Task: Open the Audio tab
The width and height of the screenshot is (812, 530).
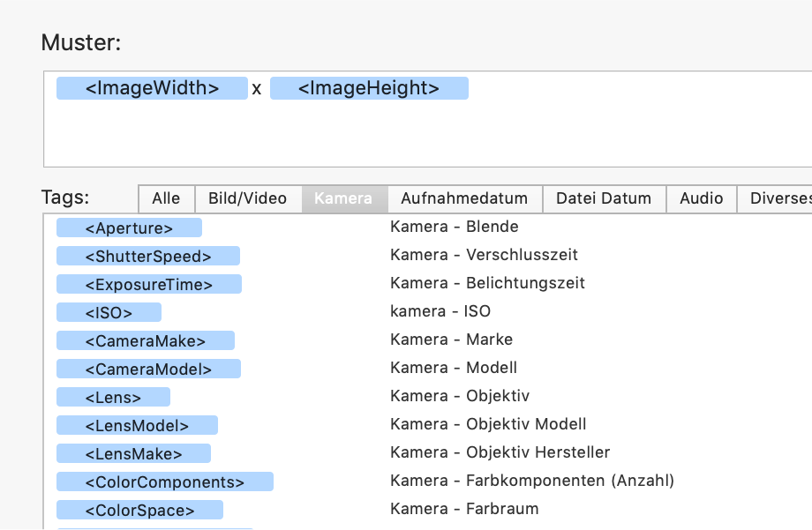Action: coord(701,198)
